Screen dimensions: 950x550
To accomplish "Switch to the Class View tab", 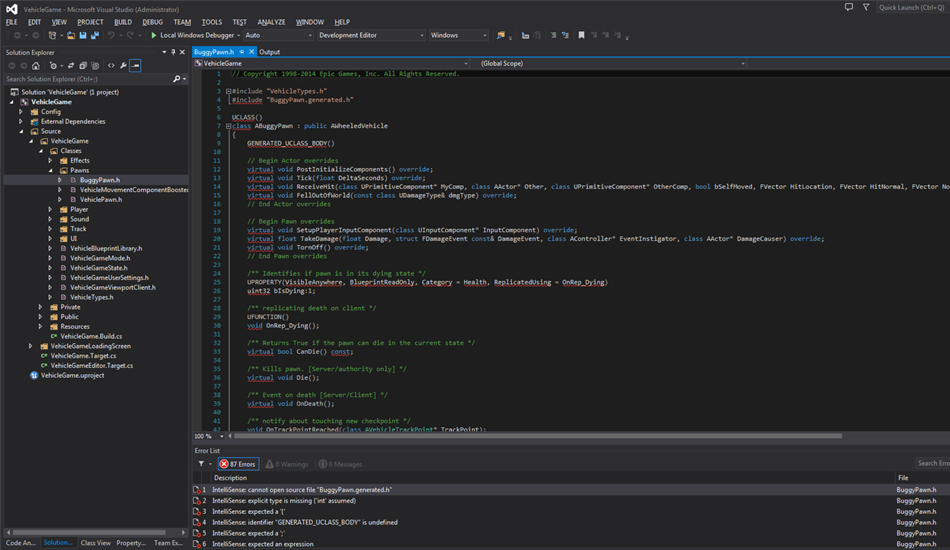I will click(96, 543).
